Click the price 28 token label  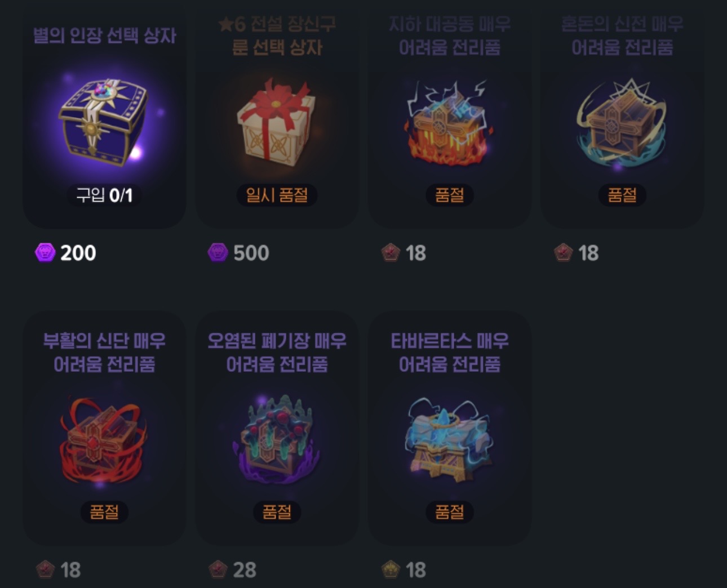pyautogui.click(x=245, y=570)
